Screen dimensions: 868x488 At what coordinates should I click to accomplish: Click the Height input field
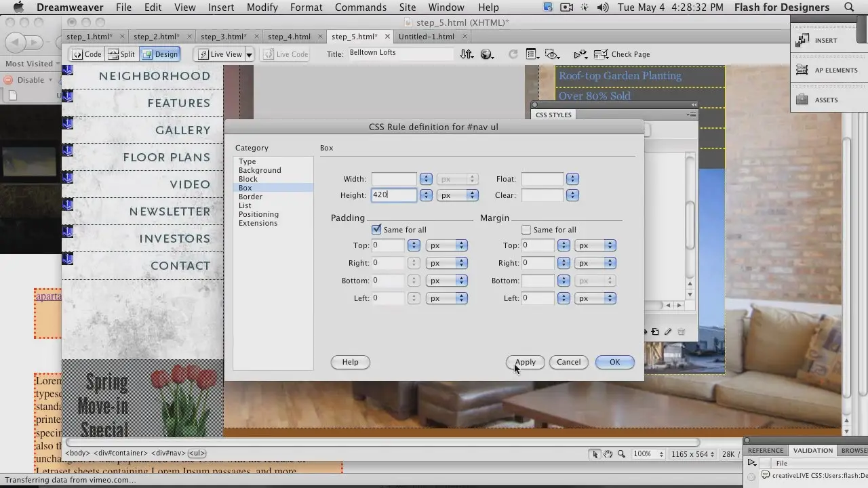(x=394, y=195)
